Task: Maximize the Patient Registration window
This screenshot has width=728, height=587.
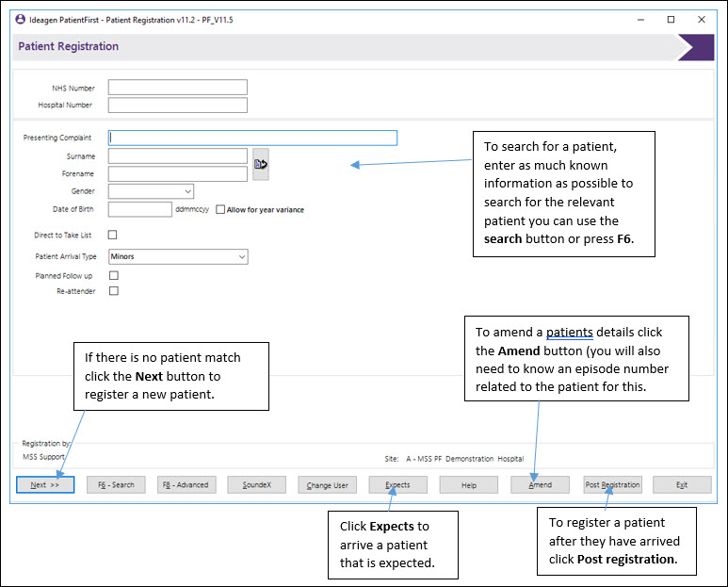Action: click(671, 20)
